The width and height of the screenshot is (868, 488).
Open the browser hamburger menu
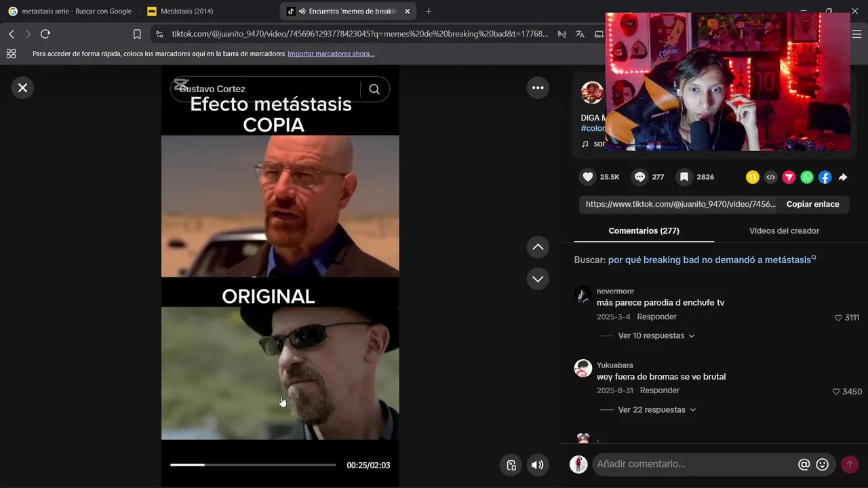856,34
